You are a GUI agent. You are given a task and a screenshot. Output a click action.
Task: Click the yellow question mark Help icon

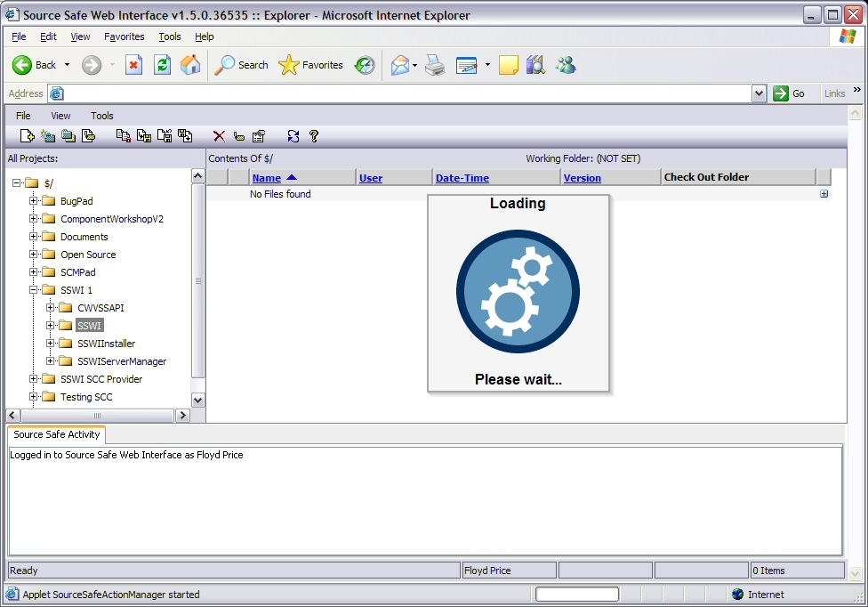click(314, 136)
